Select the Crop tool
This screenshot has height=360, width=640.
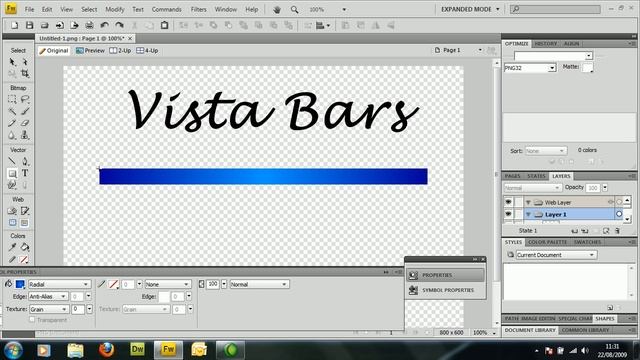(x=25, y=74)
